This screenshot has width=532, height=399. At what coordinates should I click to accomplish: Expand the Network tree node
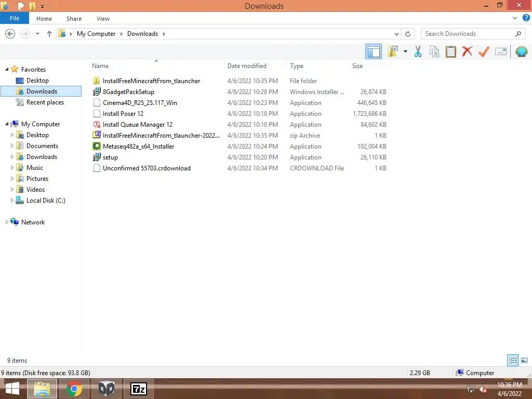[x=7, y=222]
